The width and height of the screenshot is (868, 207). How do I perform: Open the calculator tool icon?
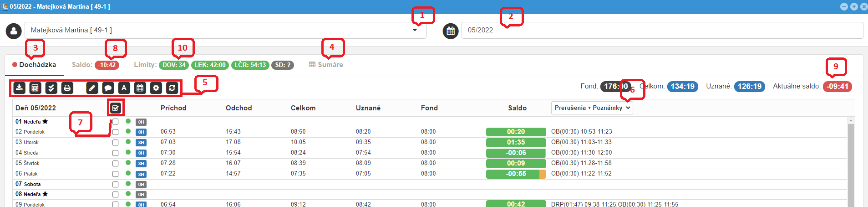(x=35, y=88)
